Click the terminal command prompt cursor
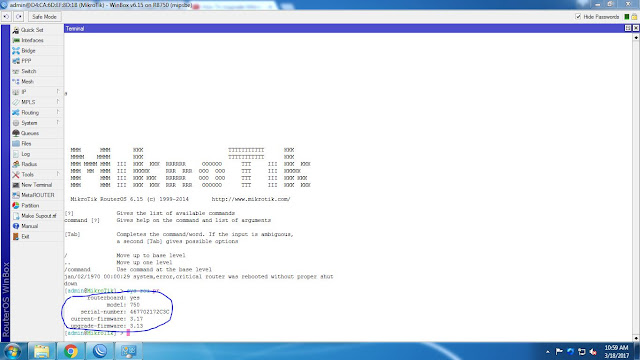 click(128, 333)
